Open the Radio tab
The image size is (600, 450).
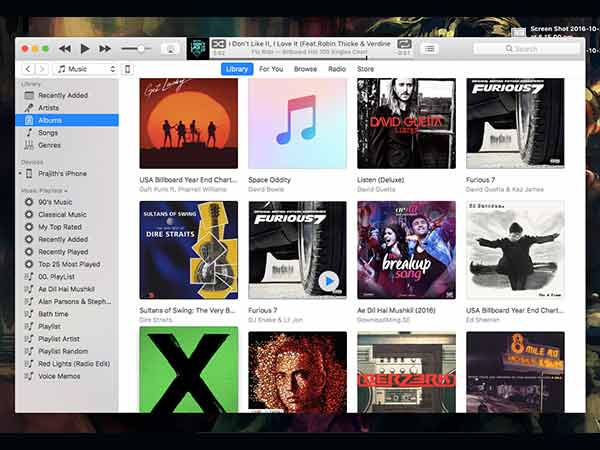(x=337, y=69)
